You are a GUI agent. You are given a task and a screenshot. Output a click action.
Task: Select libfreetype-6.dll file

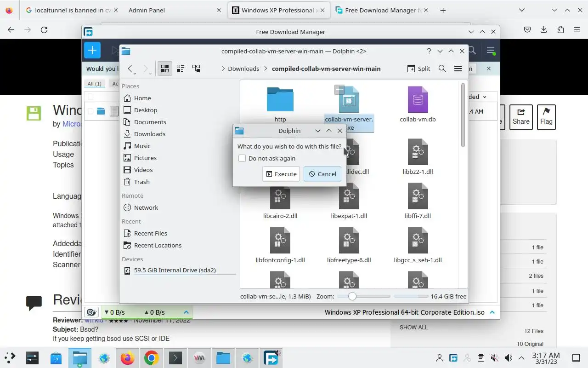coord(349,245)
